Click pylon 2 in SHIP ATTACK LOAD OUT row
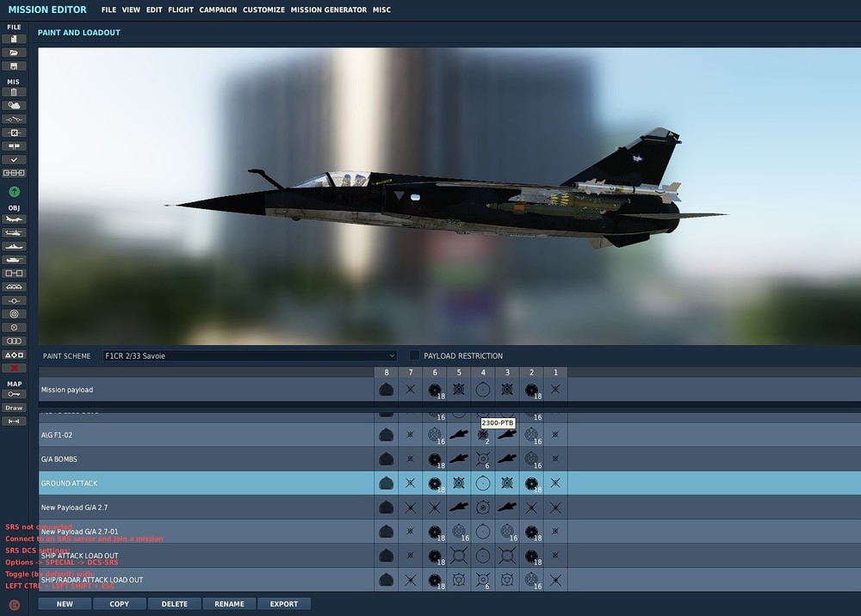Screen dimensions: 861x616 pyautogui.click(x=531, y=556)
